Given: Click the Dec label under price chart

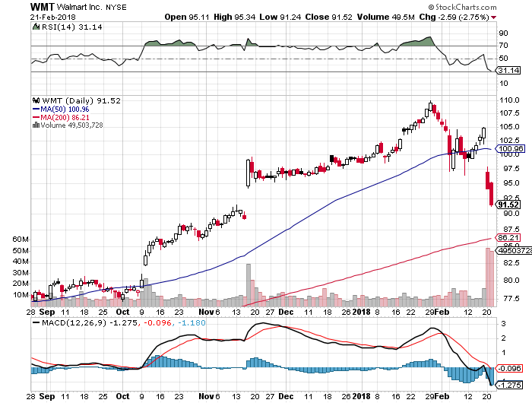Looking at the screenshot, I should coord(286,312).
